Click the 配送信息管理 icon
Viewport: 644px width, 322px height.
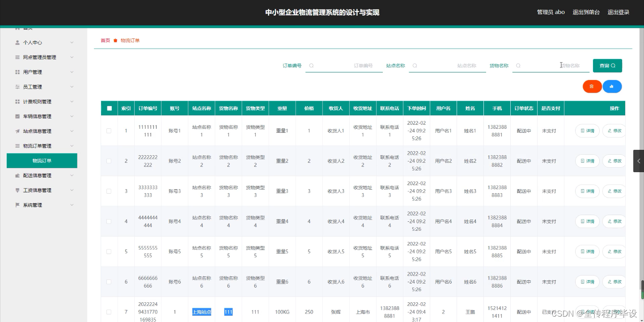(17, 175)
